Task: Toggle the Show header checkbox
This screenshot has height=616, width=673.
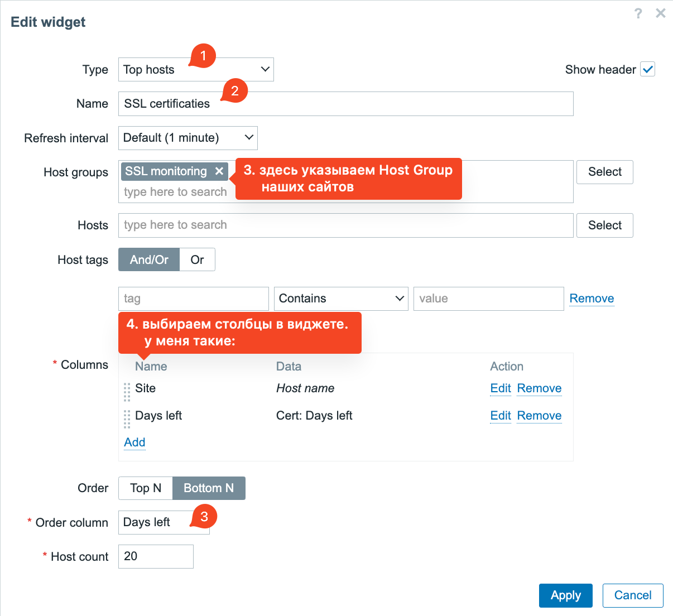Action: (647, 70)
